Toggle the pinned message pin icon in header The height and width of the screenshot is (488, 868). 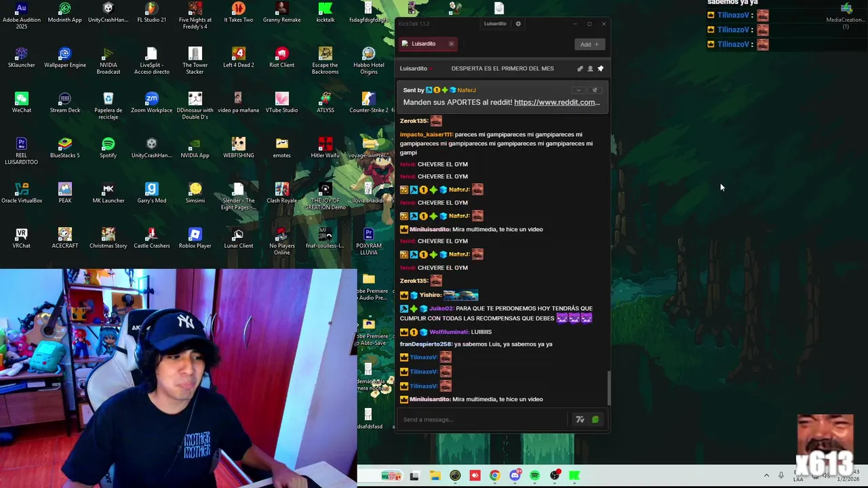pyautogui.click(x=600, y=68)
